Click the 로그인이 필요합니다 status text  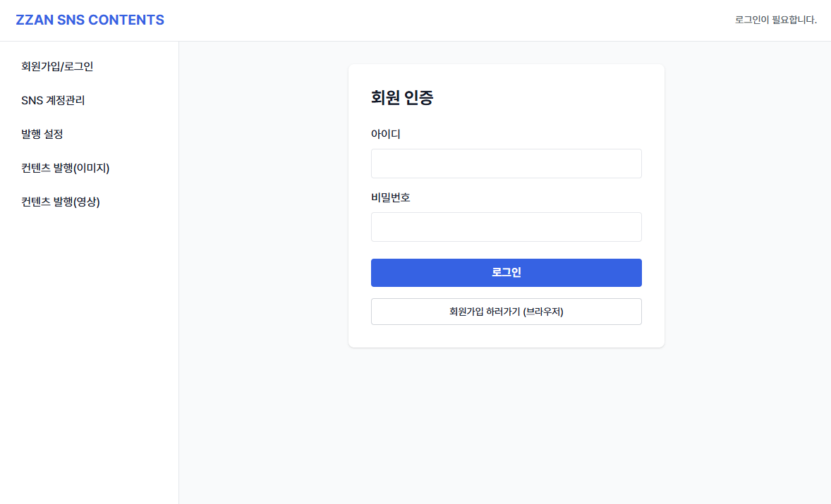point(775,20)
